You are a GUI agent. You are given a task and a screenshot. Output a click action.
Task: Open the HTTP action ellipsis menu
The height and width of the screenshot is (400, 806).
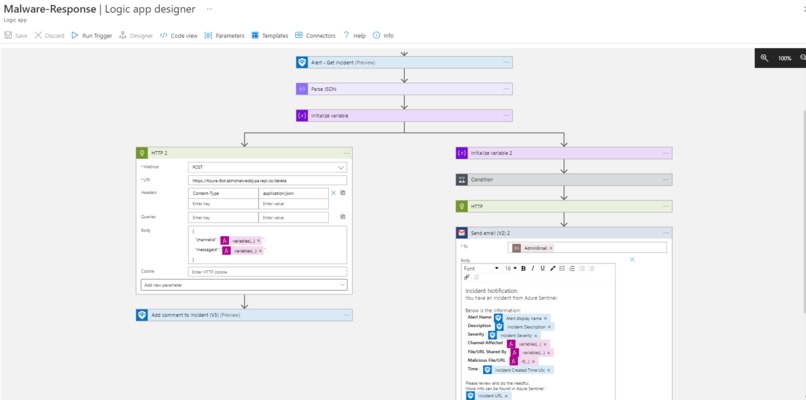click(x=666, y=206)
